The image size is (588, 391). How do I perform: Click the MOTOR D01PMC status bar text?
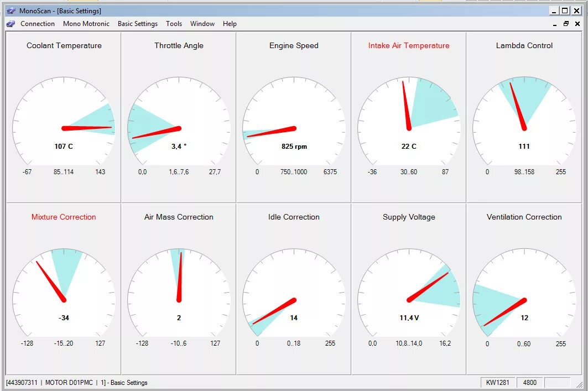point(69,383)
